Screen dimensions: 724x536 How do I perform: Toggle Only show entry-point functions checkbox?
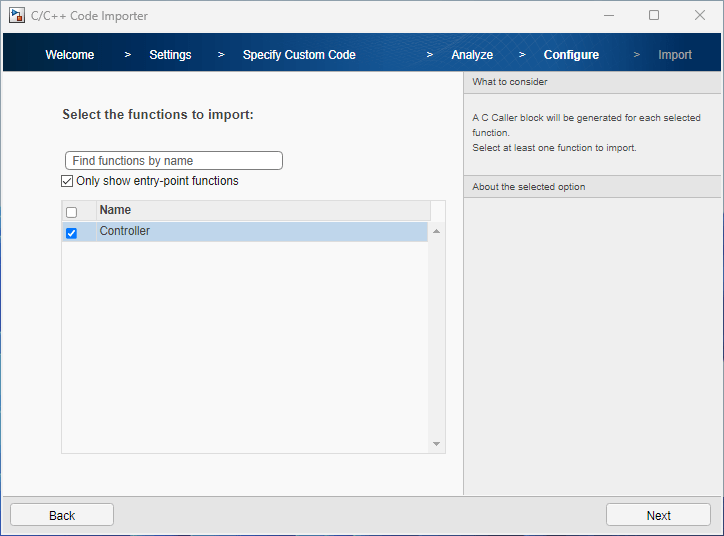(67, 181)
